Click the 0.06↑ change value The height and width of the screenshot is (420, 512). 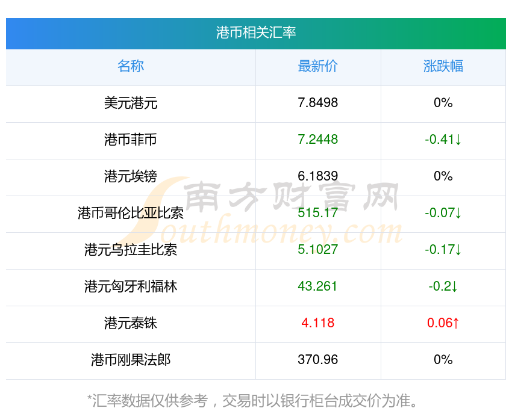(x=443, y=323)
